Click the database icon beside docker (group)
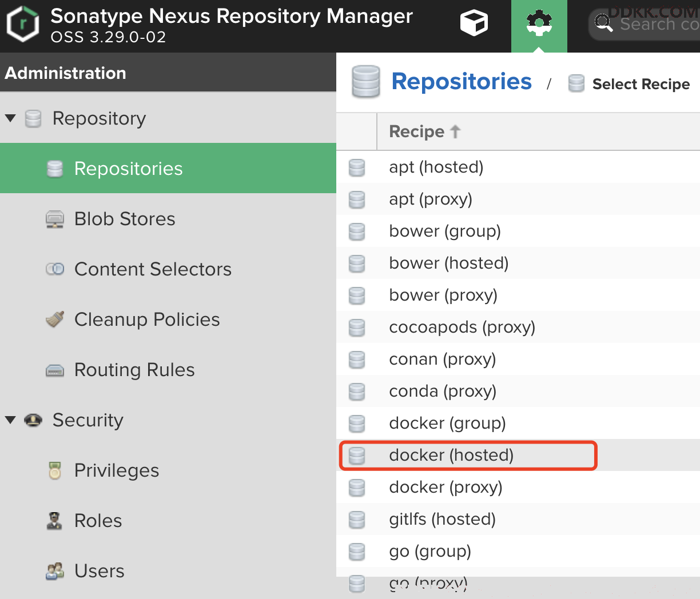This screenshot has width=700, height=599. pyautogui.click(x=357, y=423)
